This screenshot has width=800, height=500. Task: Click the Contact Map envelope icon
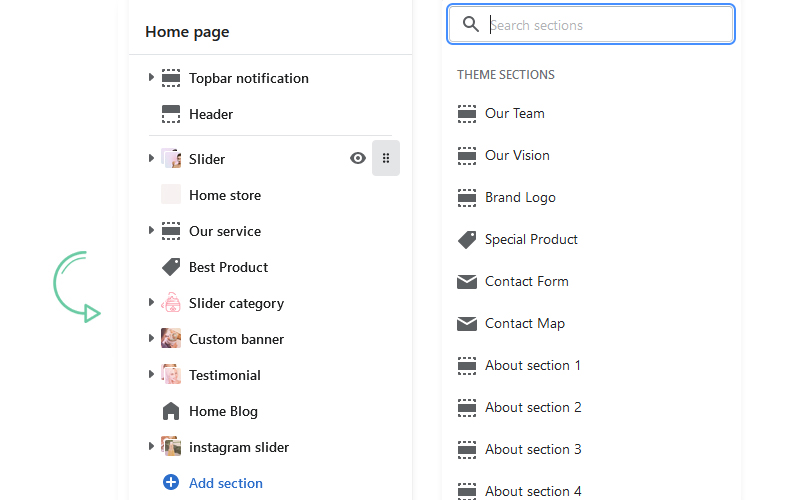tap(467, 324)
